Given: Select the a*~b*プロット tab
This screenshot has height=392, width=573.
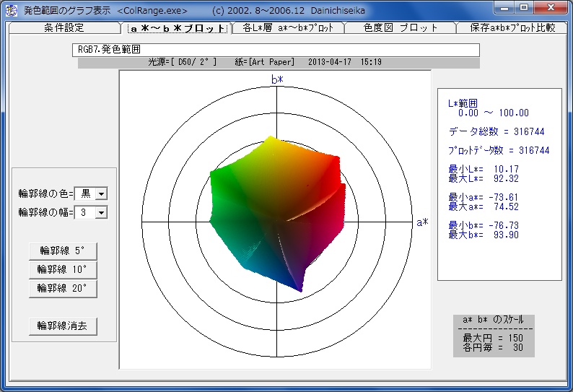Looking at the screenshot, I should coord(178,28).
